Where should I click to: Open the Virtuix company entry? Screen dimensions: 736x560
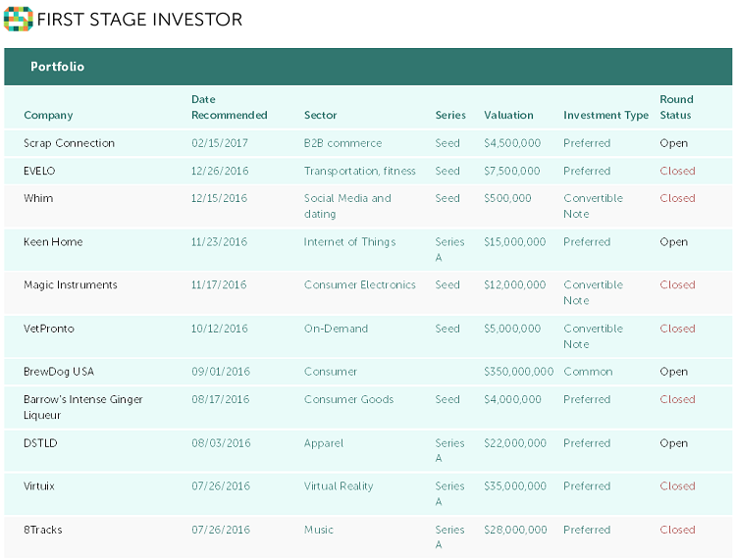click(x=39, y=486)
